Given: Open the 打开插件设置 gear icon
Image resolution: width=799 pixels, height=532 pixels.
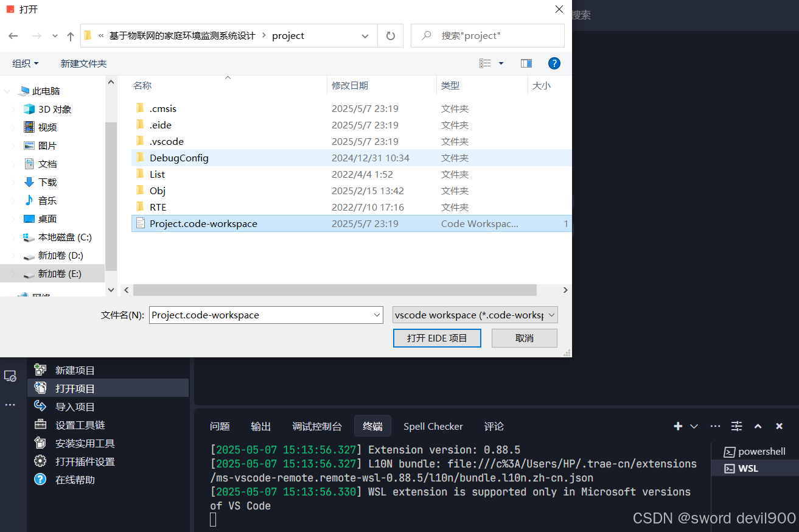Looking at the screenshot, I should coord(39,461).
